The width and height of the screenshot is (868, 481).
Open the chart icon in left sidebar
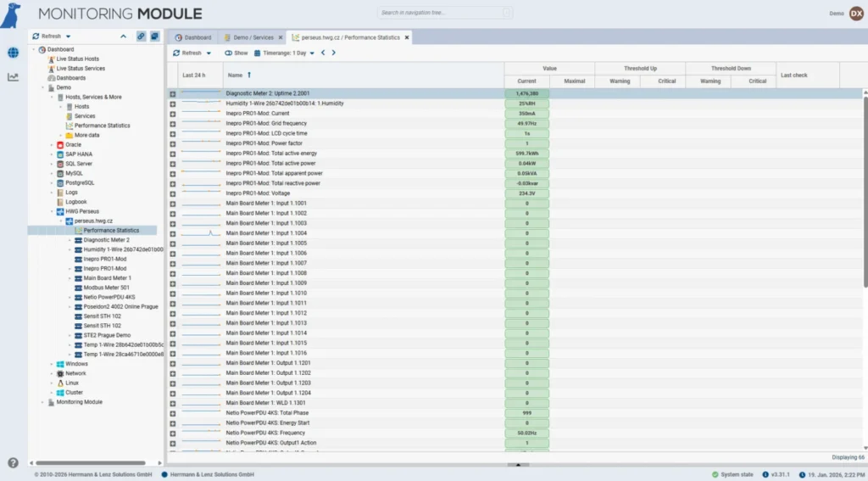(x=13, y=77)
